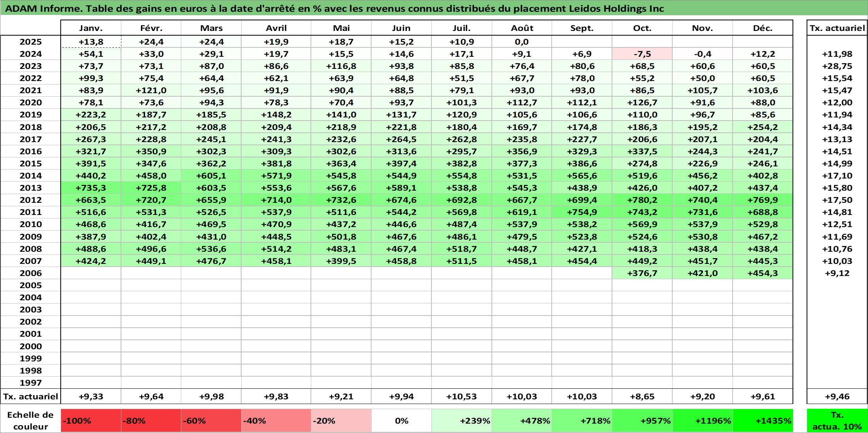This screenshot has width=868, height=433.
Task: Select the cell showing +116,8
Action: (x=341, y=66)
